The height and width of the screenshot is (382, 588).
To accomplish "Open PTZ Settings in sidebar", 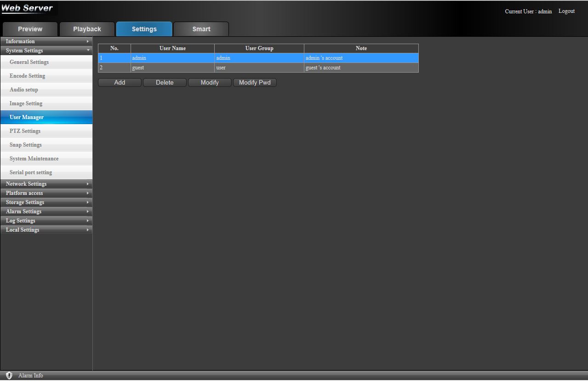I will 25,131.
